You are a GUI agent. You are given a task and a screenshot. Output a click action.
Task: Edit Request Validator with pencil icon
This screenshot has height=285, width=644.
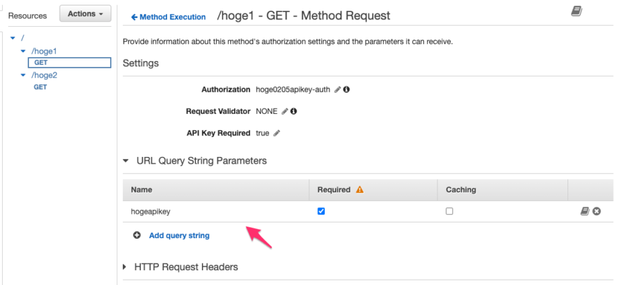(284, 111)
